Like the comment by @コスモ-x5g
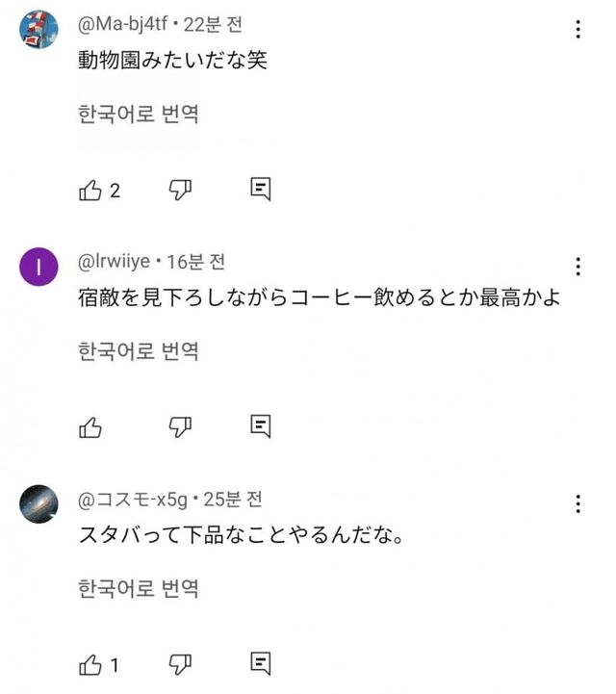This screenshot has width=616, height=694. coord(90,662)
